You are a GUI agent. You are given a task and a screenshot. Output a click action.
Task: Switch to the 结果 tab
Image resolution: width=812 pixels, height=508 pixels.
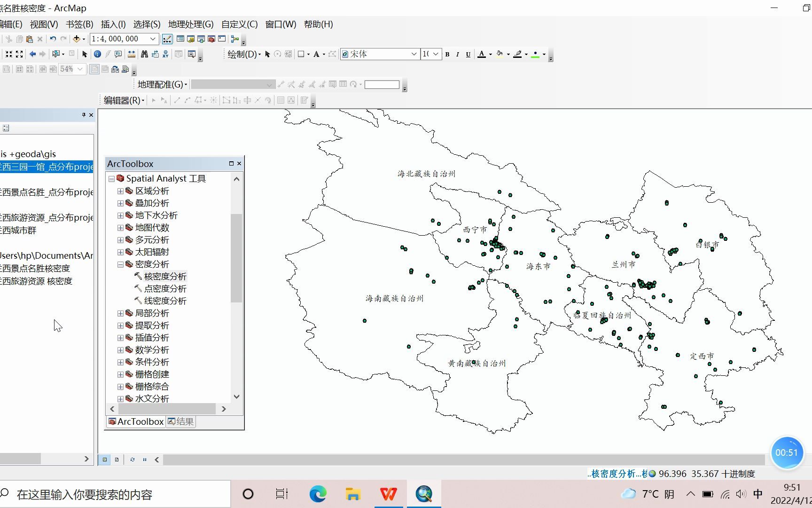point(180,421)
